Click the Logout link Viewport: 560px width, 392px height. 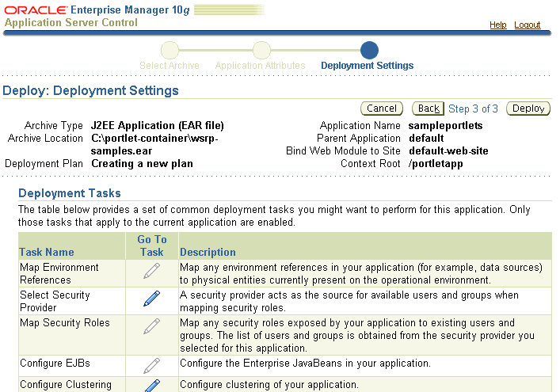[x=528, y=25]
